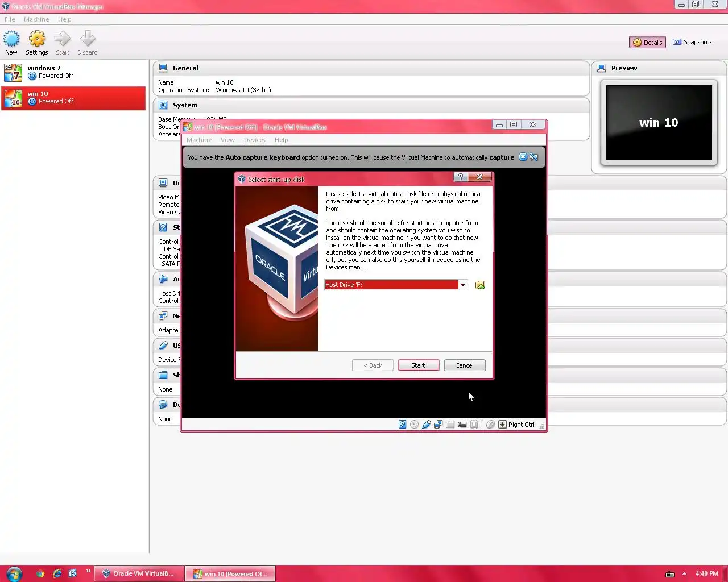Viewport: 728px width, 582px height.
Task: Click the Chrome icon in taskbar
Action: click(x=40, y=573)
